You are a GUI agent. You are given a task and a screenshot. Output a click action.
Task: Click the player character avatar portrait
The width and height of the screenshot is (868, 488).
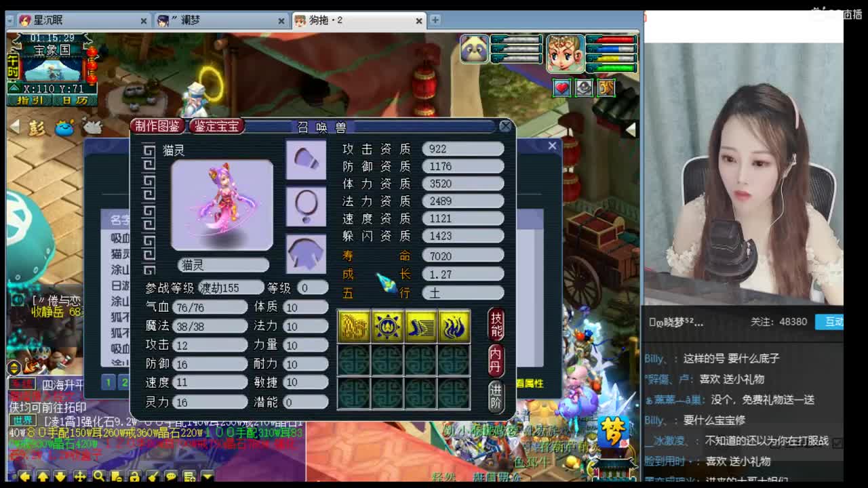click(x=565, y=54)
